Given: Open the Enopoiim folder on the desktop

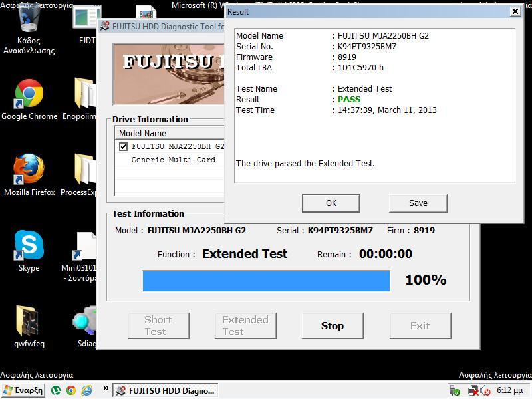Looking at the screenshot, I should pyautogui.click(x=80, y=99).
